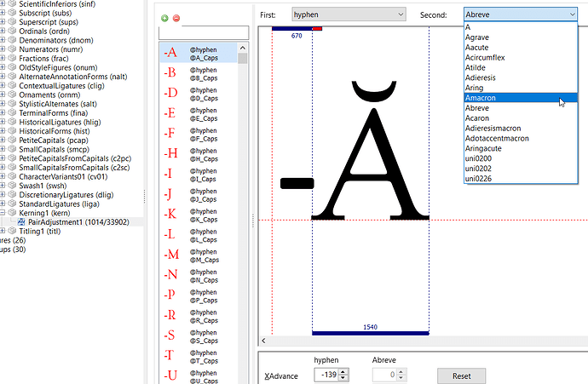The image size is (588, 384).
Task: Choose Abreve in the dropdown list
Action: [x=521, y=108]
